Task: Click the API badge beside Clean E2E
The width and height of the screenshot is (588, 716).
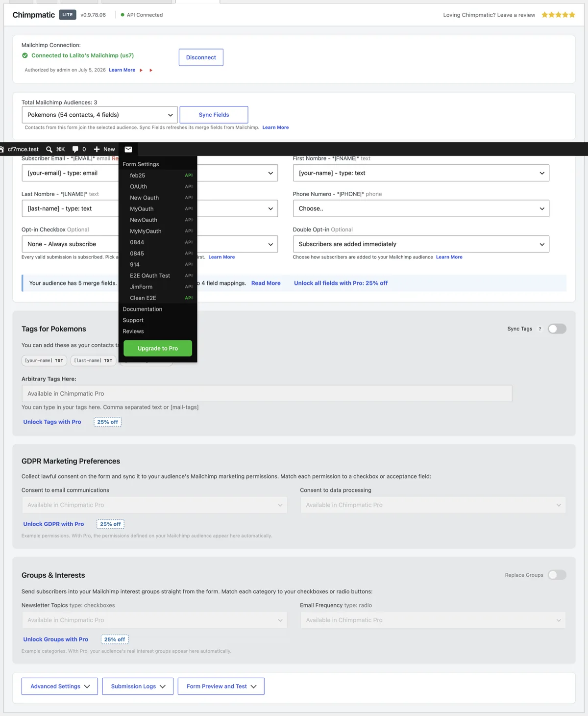Action: 189,298
